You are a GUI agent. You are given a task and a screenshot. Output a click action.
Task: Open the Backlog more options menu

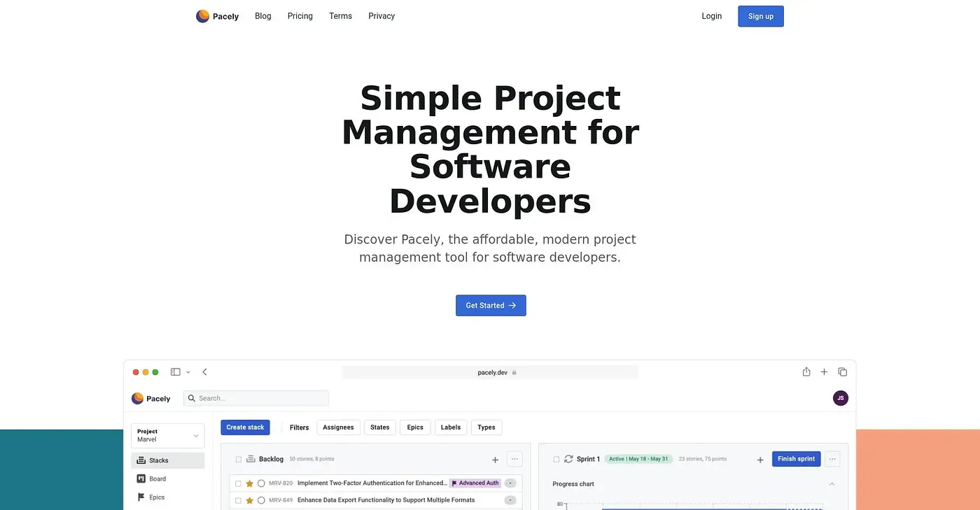[x=515, y=460]
